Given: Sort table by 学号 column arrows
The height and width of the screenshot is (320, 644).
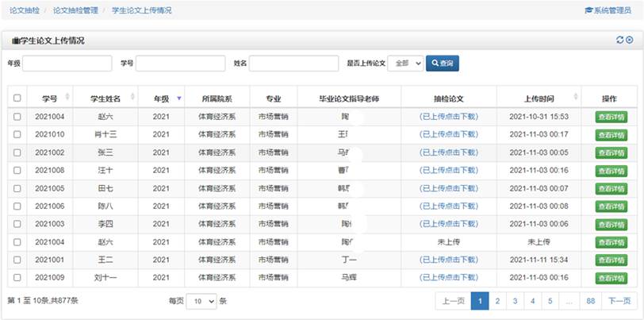Looking at the screenshot, I should [x=67, y=98].
